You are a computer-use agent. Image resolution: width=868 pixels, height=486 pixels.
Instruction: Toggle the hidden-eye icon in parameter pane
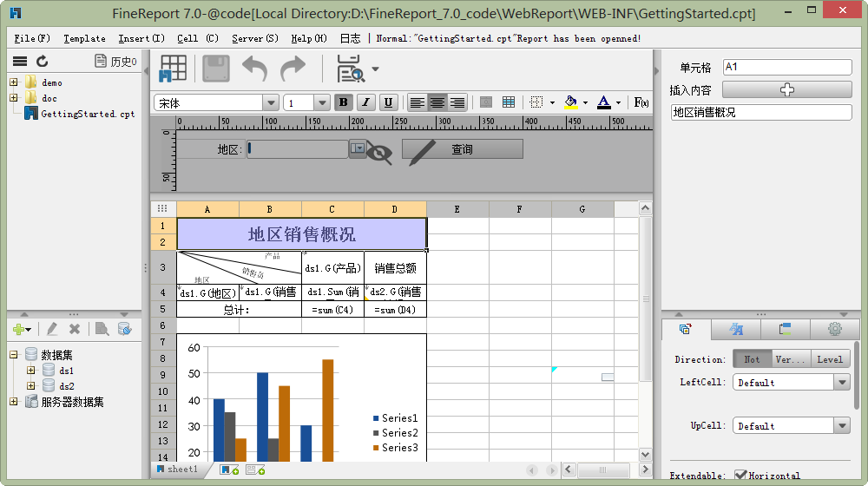(379, 154)
